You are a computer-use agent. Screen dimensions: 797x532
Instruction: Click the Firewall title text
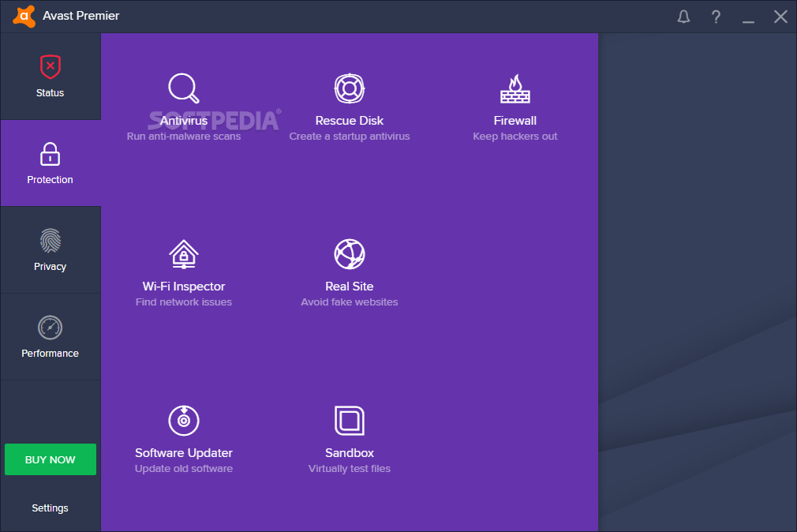click(515, 121)
